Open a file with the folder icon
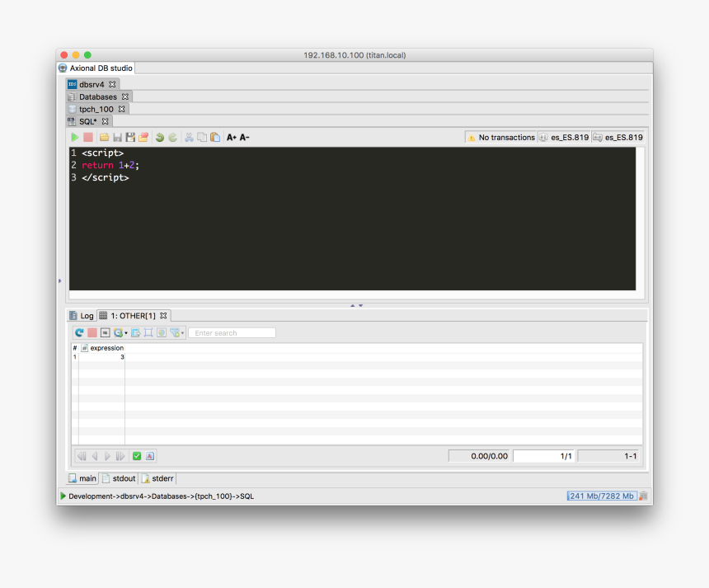The image size is (709, 588). click(x=105, y=138)
